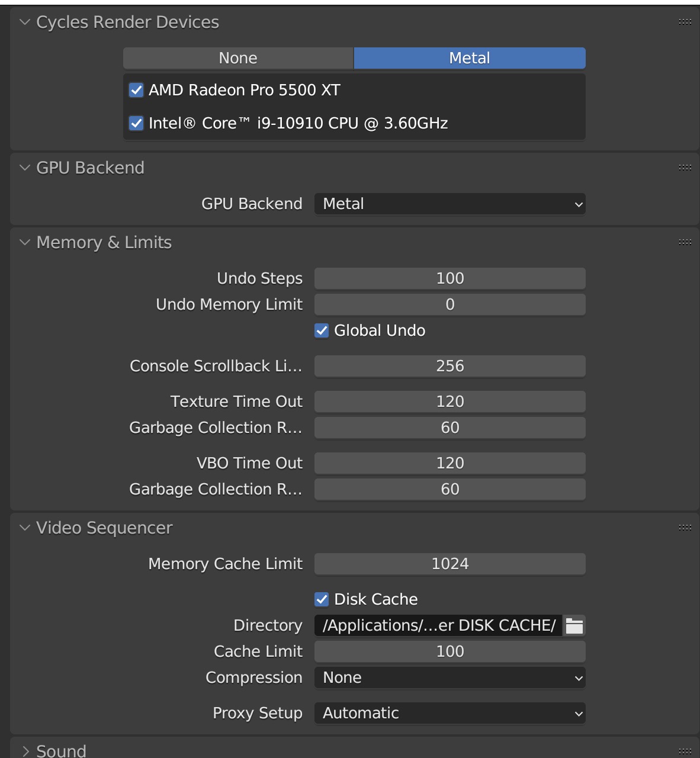Select None as the render device type
The height and width of the screenshot is (758, 700).
pyautogui.click(x=238, y=58)
